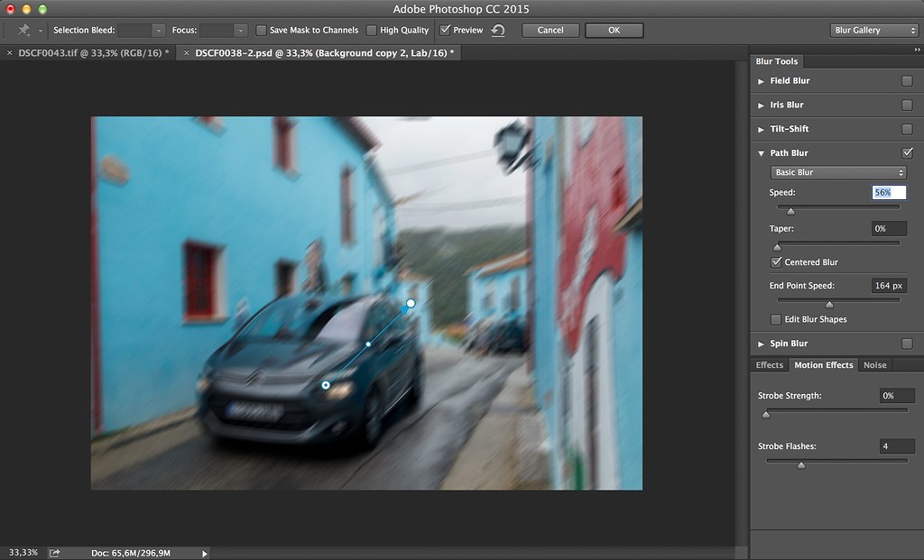The height and width of the screenshot is (560, 924).
Task: Click the path blur midpoint handle
Action: (368, 344)
